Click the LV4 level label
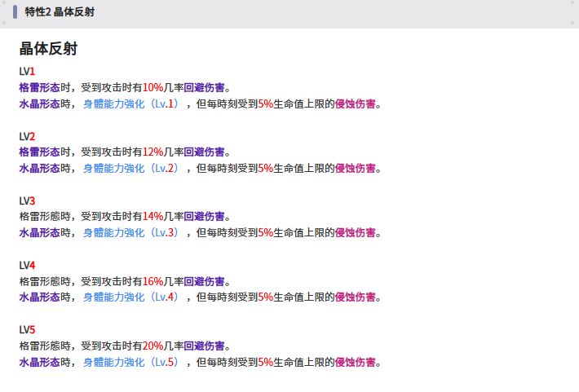The width and height of the screenshot is (579, 392). click(x=27, y=265)
